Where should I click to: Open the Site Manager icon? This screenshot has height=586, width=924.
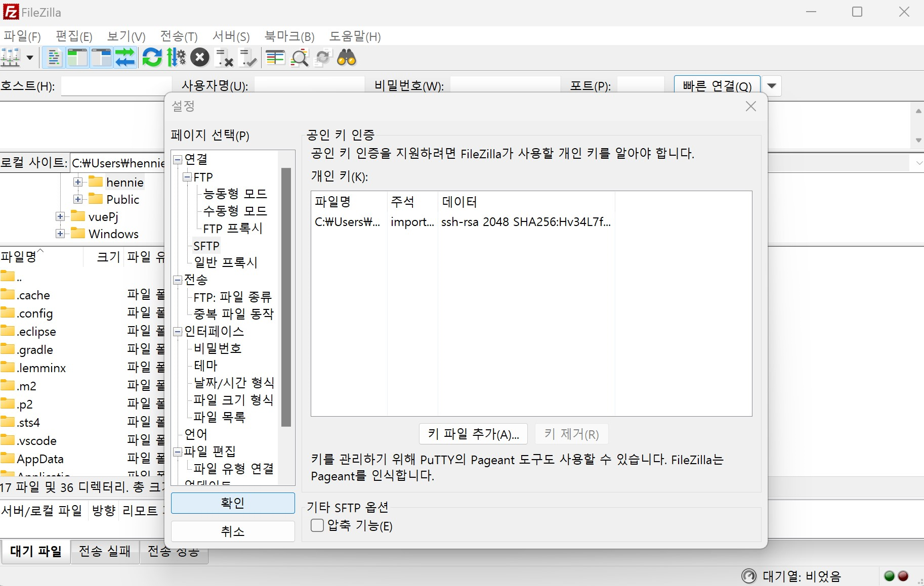point(11,58)
